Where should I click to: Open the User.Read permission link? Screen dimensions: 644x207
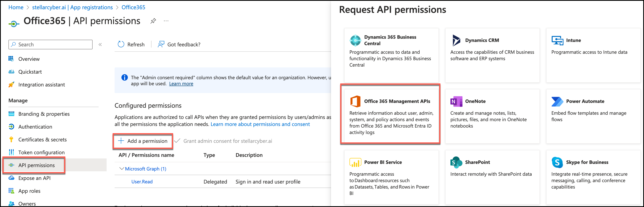click(x=142, y=182)
